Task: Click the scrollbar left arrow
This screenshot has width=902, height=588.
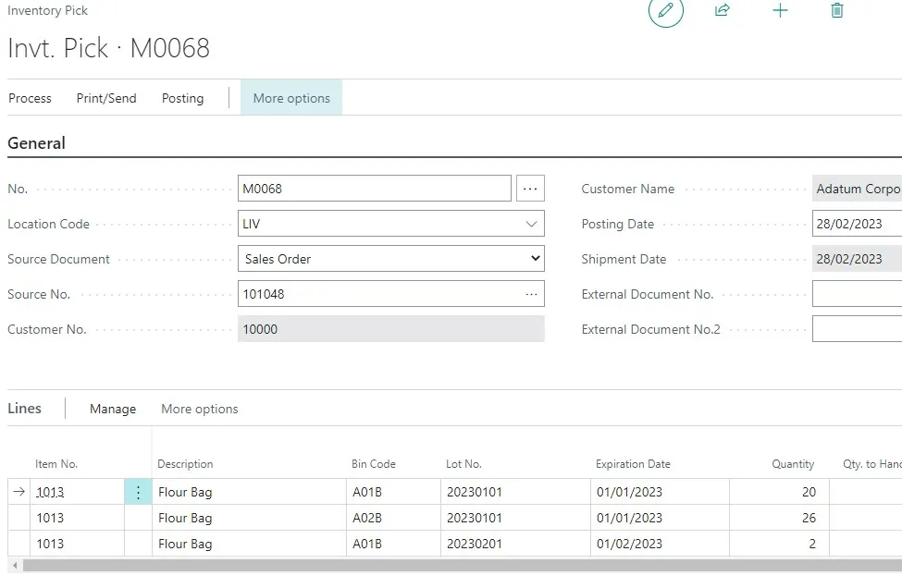Action: [15, 566]
